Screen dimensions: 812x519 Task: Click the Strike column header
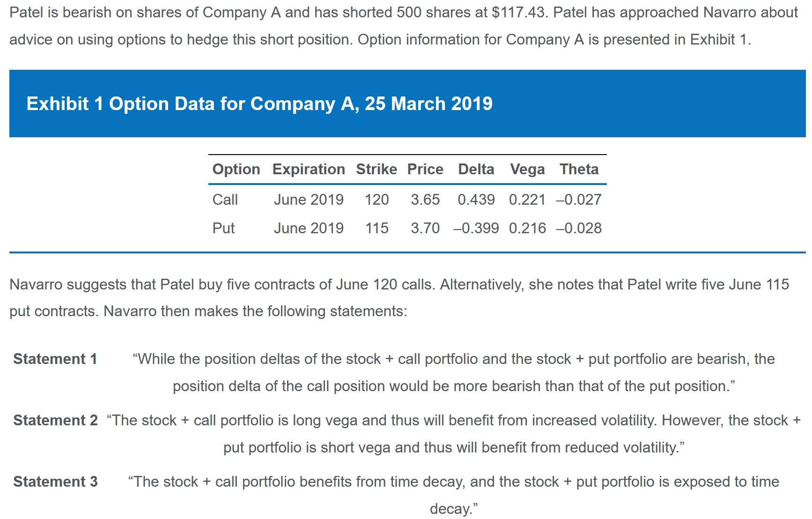[376, 169]
